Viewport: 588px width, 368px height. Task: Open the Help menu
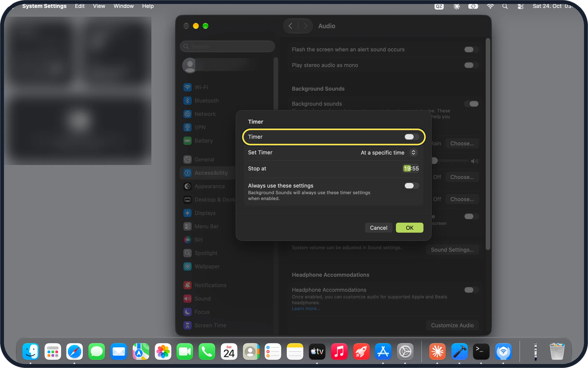[148, 6]
